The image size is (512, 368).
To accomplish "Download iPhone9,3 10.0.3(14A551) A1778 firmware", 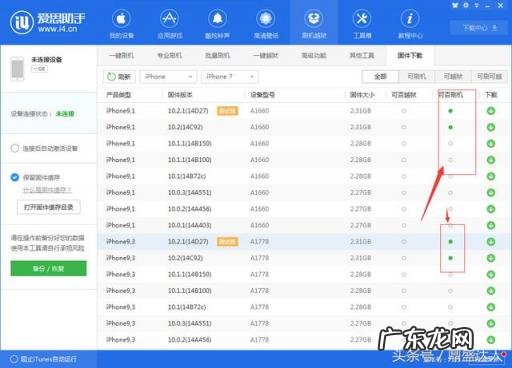I will pos(491,323).
